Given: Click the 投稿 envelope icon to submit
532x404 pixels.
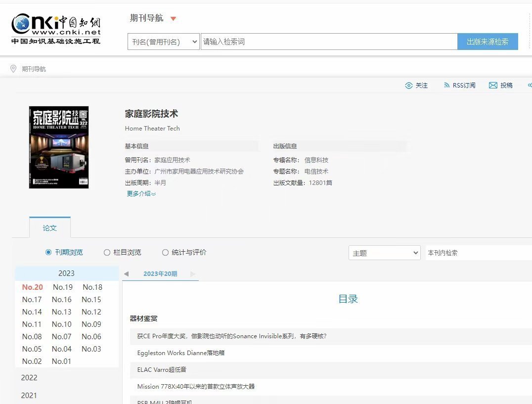Looking at the screenshot, I should (493, 85).
